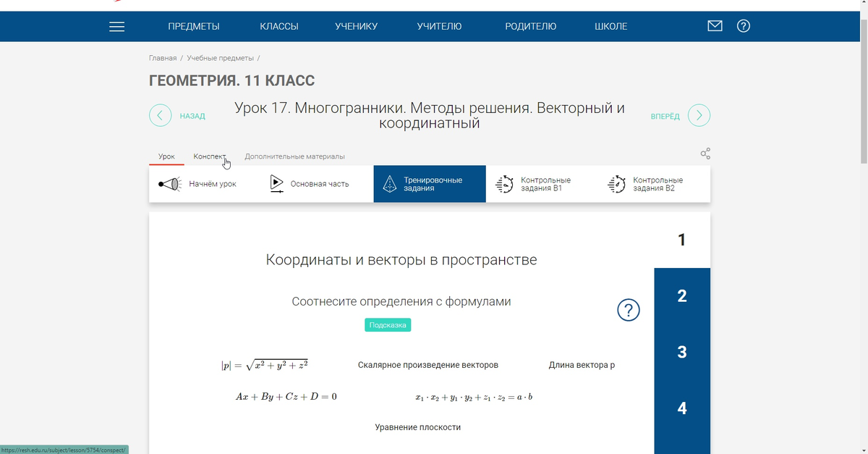
Task: Select the megaphone icon for Начнём урок
Action: pyautogui.click(x=169, y=183)
